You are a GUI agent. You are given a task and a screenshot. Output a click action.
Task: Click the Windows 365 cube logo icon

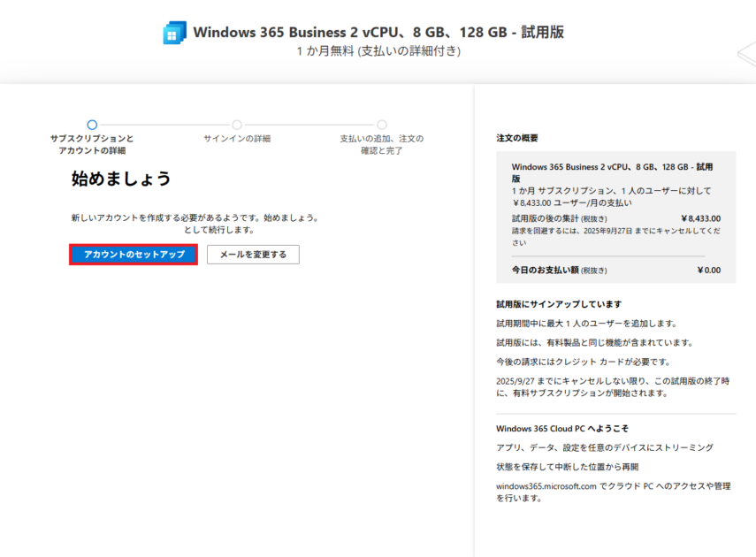coord(174,33)
